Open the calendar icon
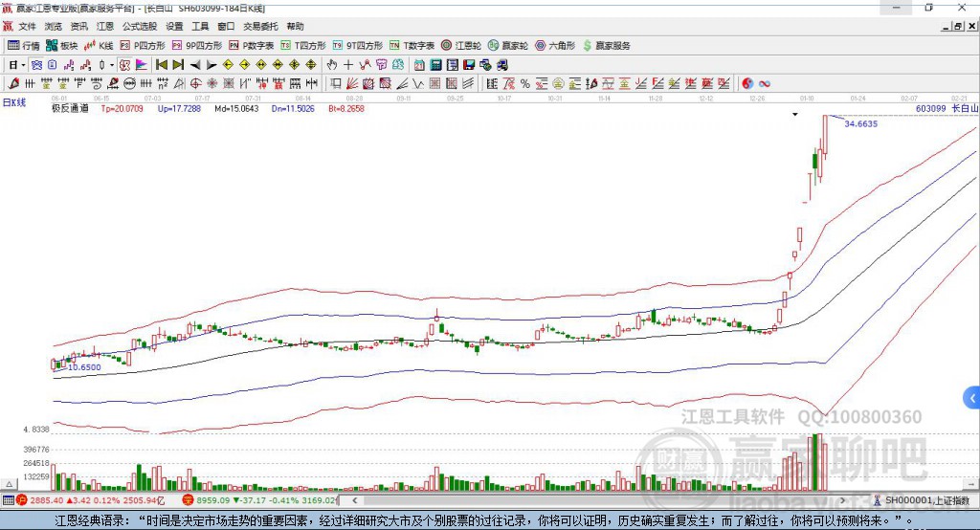Screen dimensions: 980x530 pyautogui.click(x=419, y=65)
